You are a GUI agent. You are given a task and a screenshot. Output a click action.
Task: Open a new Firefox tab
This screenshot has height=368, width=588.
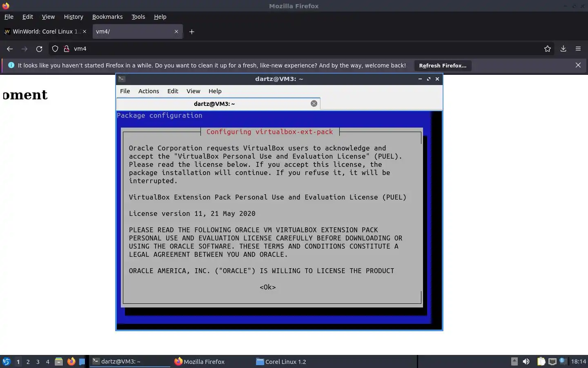point(192,31)
